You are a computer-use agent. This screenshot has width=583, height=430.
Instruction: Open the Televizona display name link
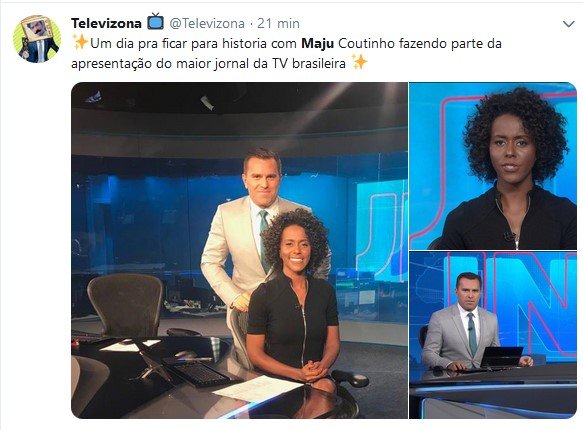pos(106,23)
